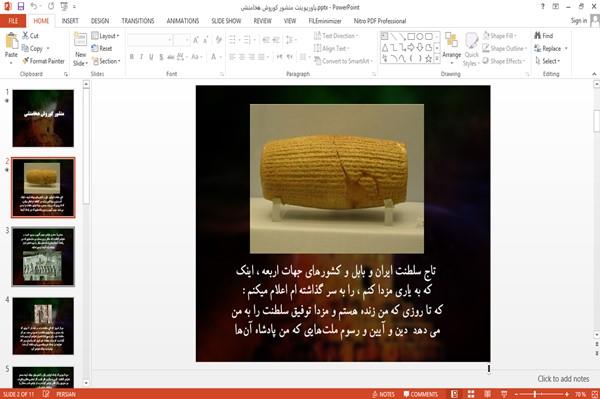Screen dimensions: 600x399
Task: Toggle Bold formatting
Action: click(132, 57)
